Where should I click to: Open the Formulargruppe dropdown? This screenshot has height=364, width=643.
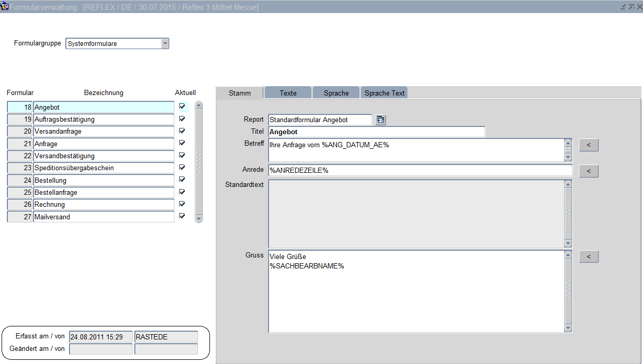click(165, 44)
